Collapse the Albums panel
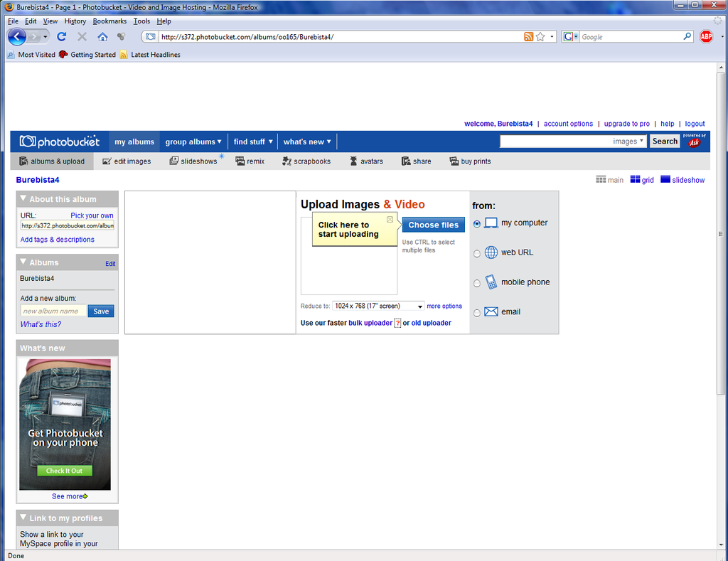The width and height of the screenshot is (728, 561). coord(23,262)
